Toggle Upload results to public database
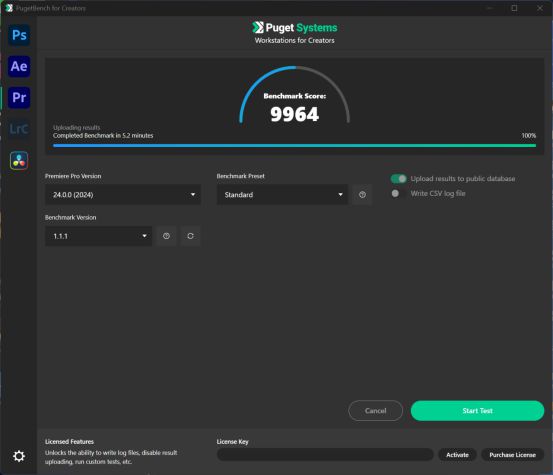The height and width of the screenshot is (475, 553). 399,179
